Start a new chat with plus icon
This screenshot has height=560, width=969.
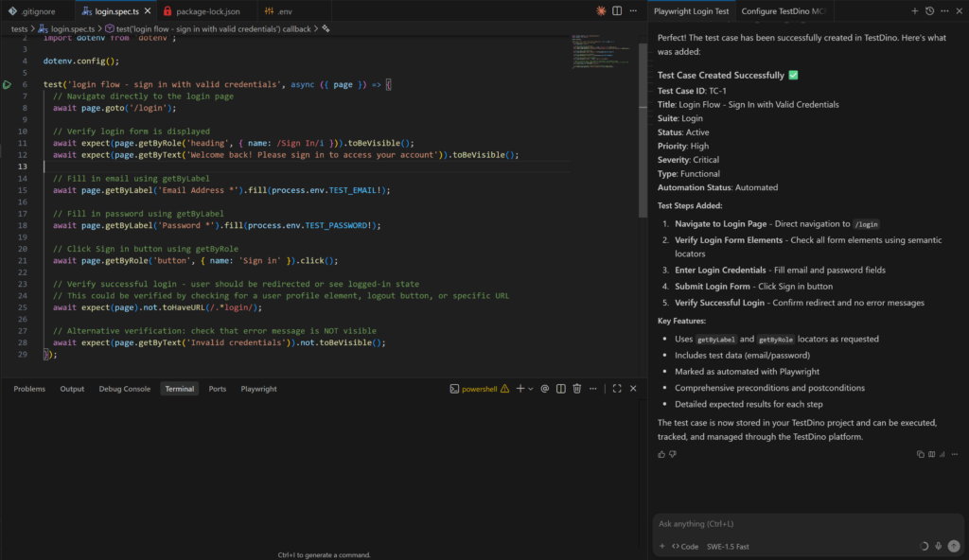tap(914, 11)
